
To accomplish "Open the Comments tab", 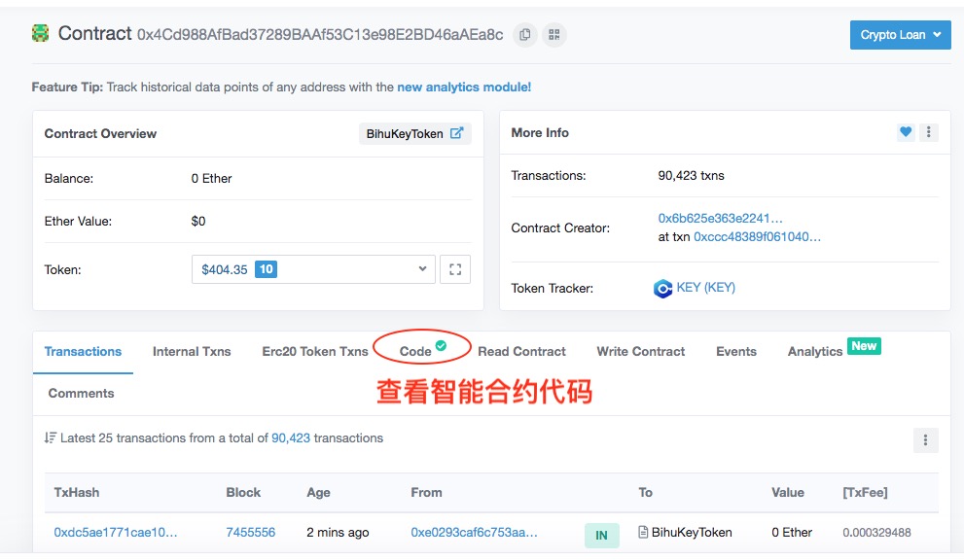I will (81, 394).
